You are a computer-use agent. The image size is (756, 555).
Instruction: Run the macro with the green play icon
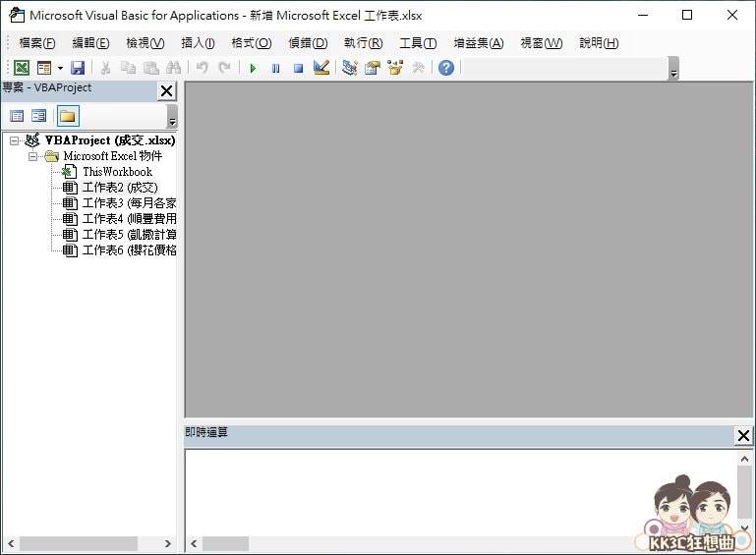pyautogui.click(x=253, y=69)
